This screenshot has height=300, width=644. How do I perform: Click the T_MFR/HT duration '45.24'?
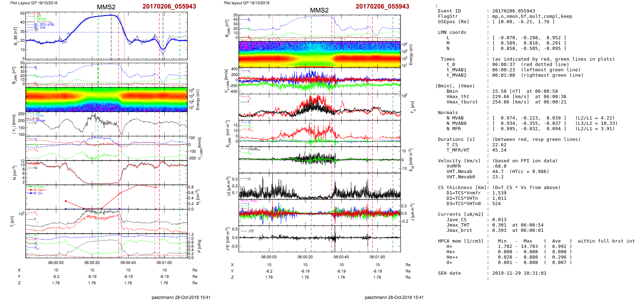pos(499,150)
